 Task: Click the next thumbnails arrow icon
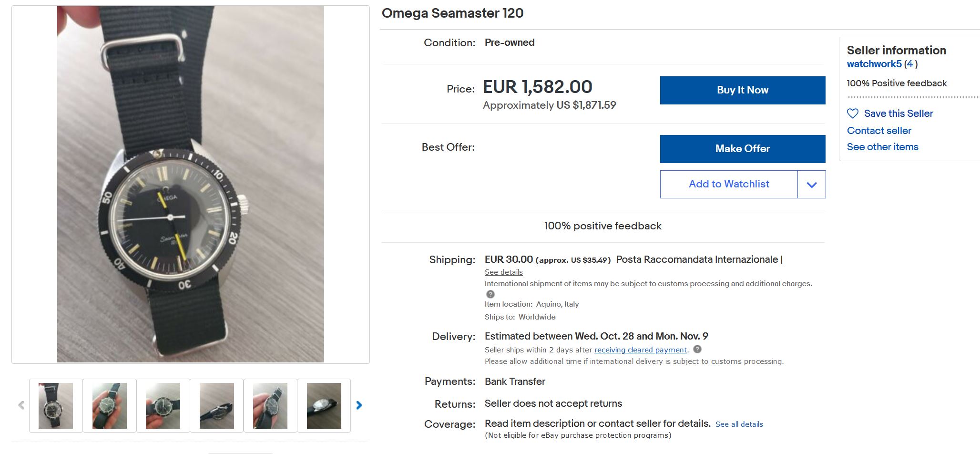click(359, 405)
